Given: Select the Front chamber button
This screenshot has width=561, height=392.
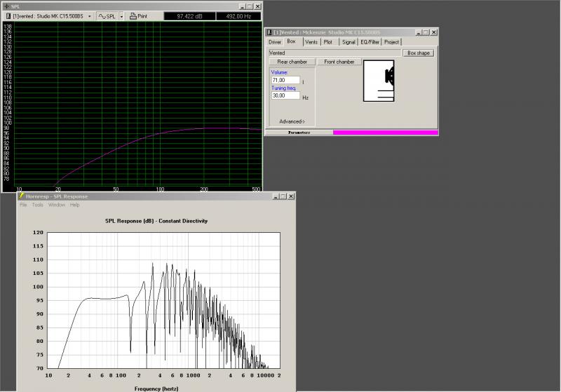Looking at the screenshot, I should [x=339, y=62].
